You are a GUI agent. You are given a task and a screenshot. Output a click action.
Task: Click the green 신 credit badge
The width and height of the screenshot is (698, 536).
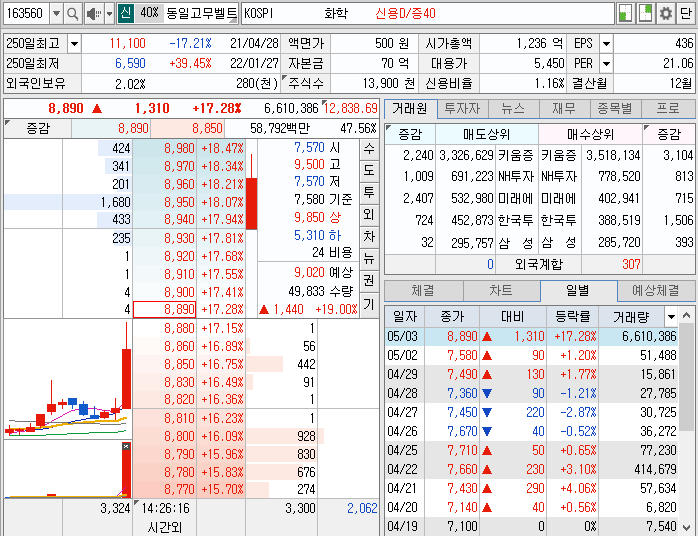[x=126, y=13]
